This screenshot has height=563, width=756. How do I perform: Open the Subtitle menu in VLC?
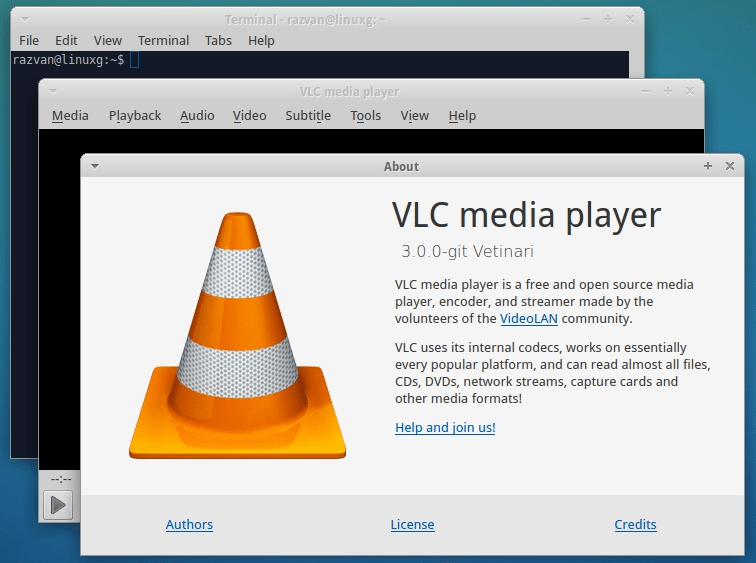pos(308,116)
